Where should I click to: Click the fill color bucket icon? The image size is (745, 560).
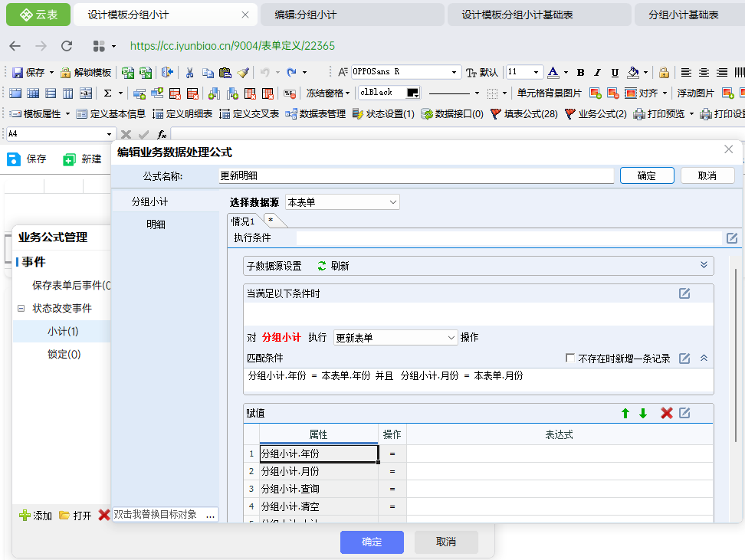[633, 72]
